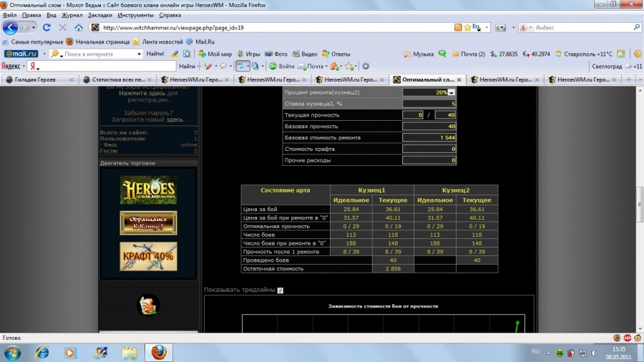Click the Yandex bar settings gear icon

tap(366, 66)
